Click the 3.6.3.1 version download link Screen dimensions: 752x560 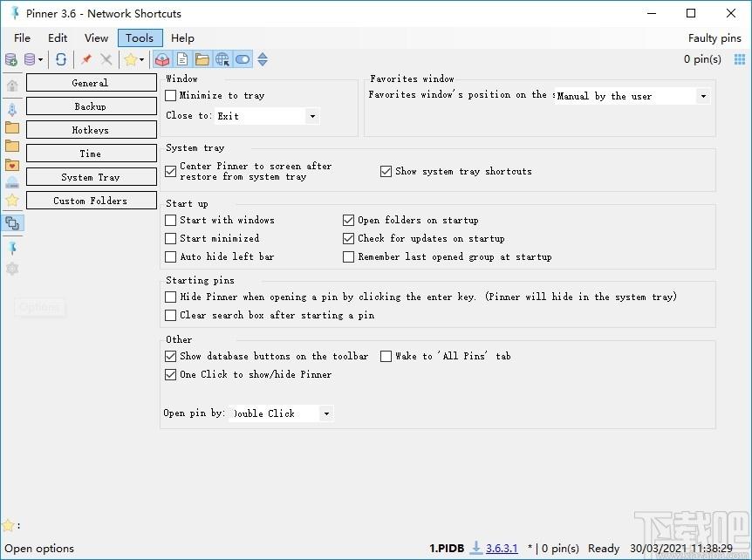point(502,549)
